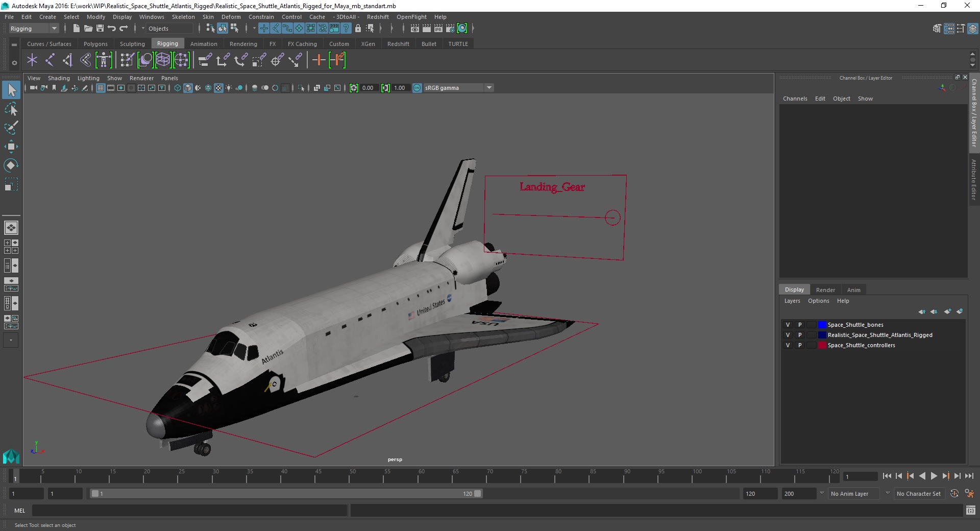Open the Layer Editor Options menu
The height and width of the screenshot is (531, 980).
pos(818,301)
